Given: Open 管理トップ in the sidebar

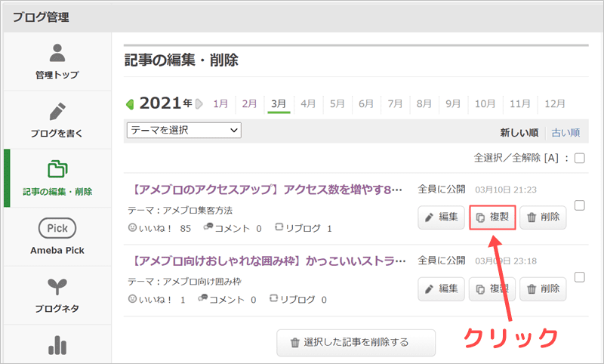Looking at the screenshot, I should (57, 62).
